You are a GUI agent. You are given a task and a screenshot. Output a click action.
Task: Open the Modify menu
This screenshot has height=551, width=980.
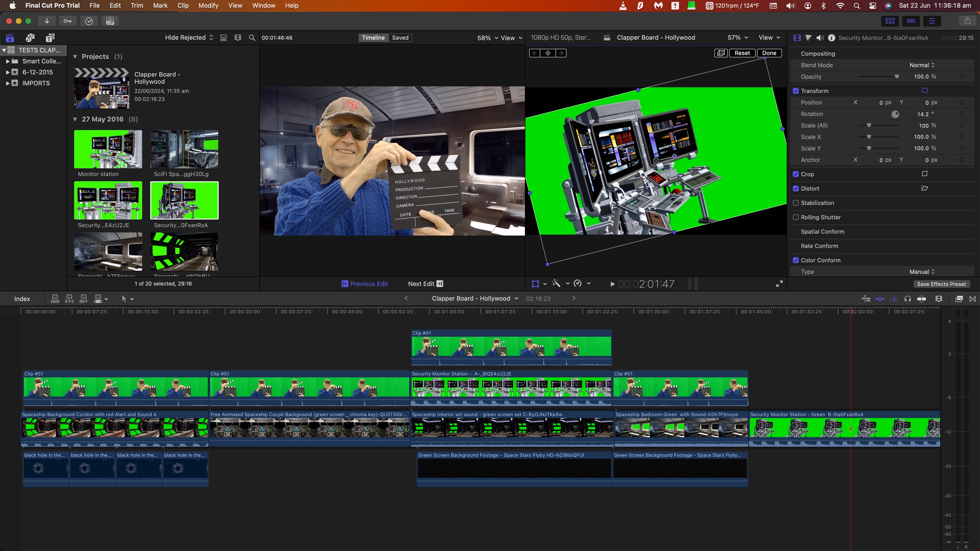208,5
